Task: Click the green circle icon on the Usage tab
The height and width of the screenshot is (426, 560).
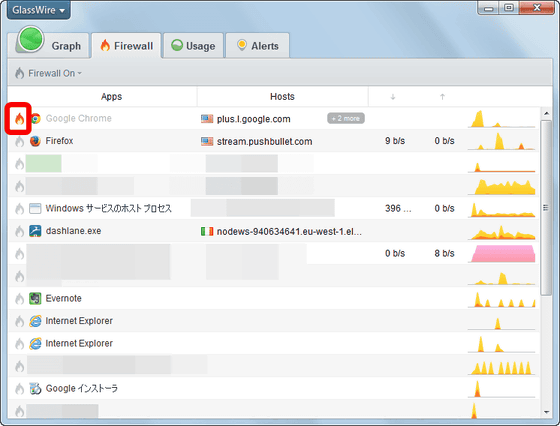Action: pos(177,45)
